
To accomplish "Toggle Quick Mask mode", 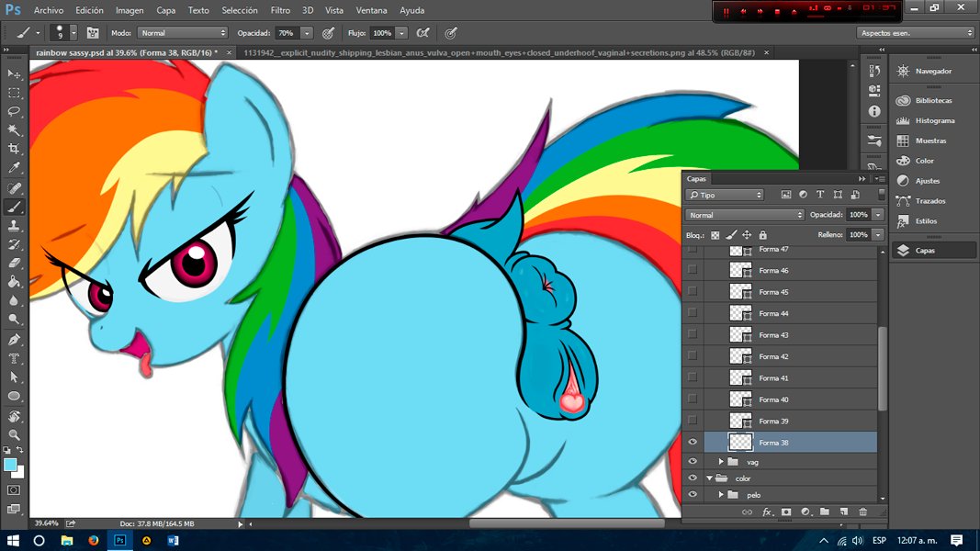I will (x=14, y=490).
